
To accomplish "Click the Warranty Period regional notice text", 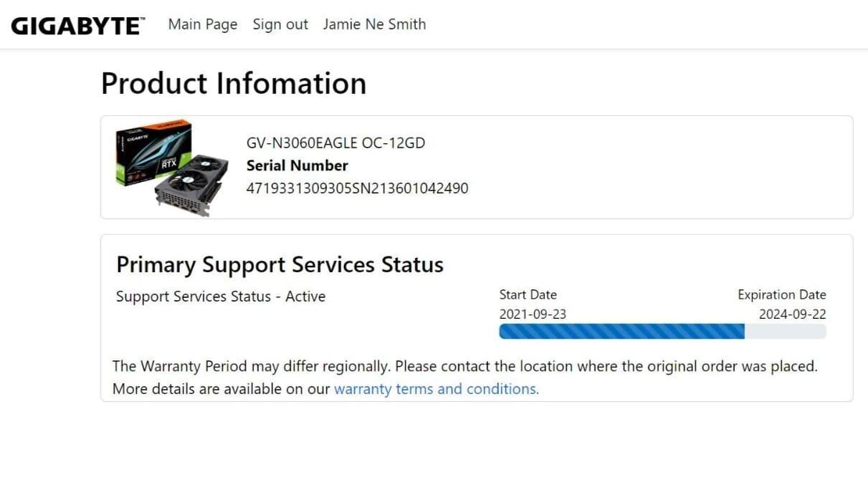I will click(x=464, y=366).
